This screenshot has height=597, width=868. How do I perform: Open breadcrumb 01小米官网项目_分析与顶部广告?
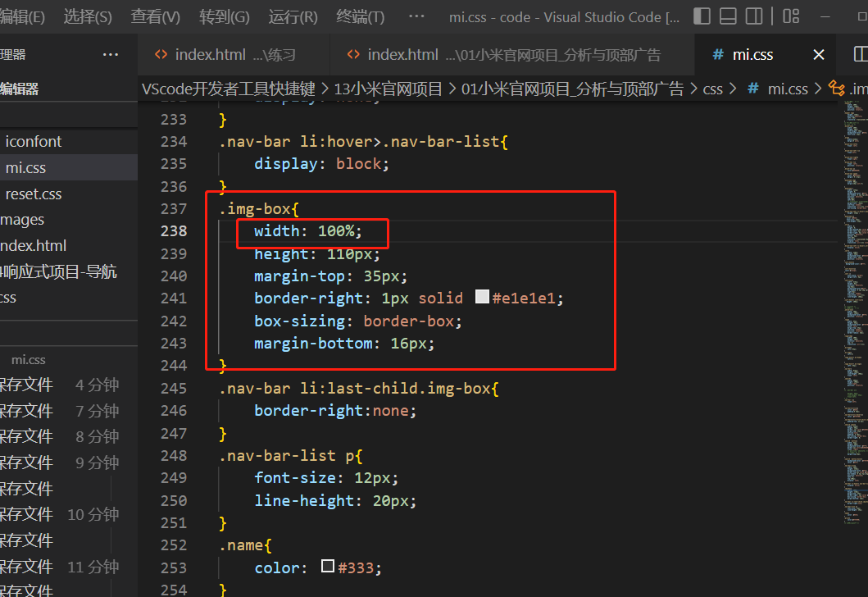pos(572,89)
